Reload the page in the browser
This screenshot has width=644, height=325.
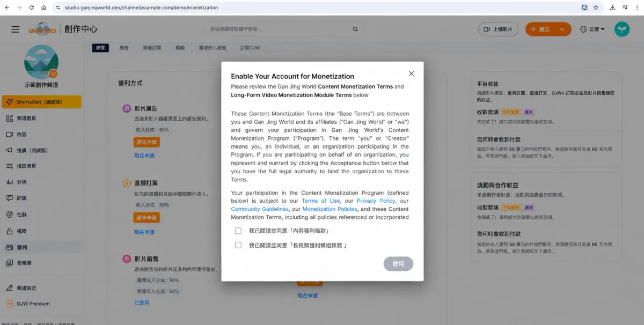point(31,8)
